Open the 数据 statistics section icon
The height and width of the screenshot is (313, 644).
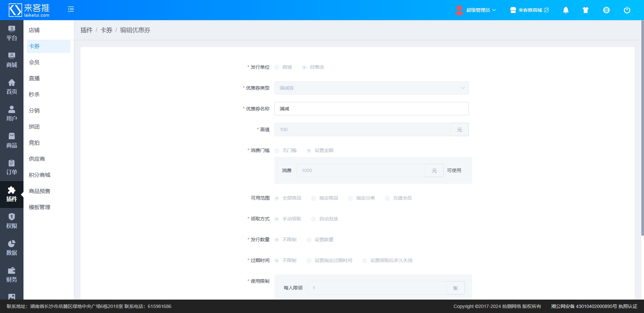coord(12,248)
